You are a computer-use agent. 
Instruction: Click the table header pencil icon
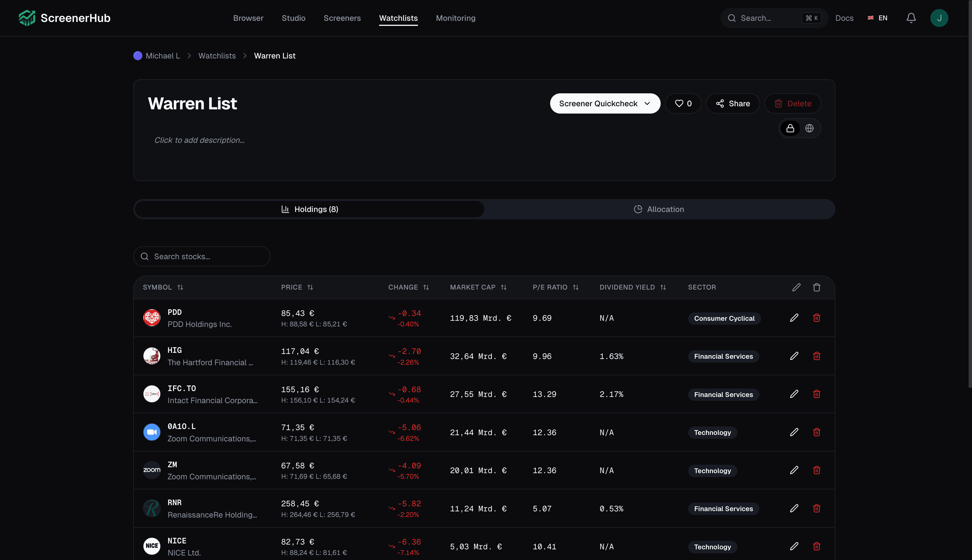click(796, 287)
